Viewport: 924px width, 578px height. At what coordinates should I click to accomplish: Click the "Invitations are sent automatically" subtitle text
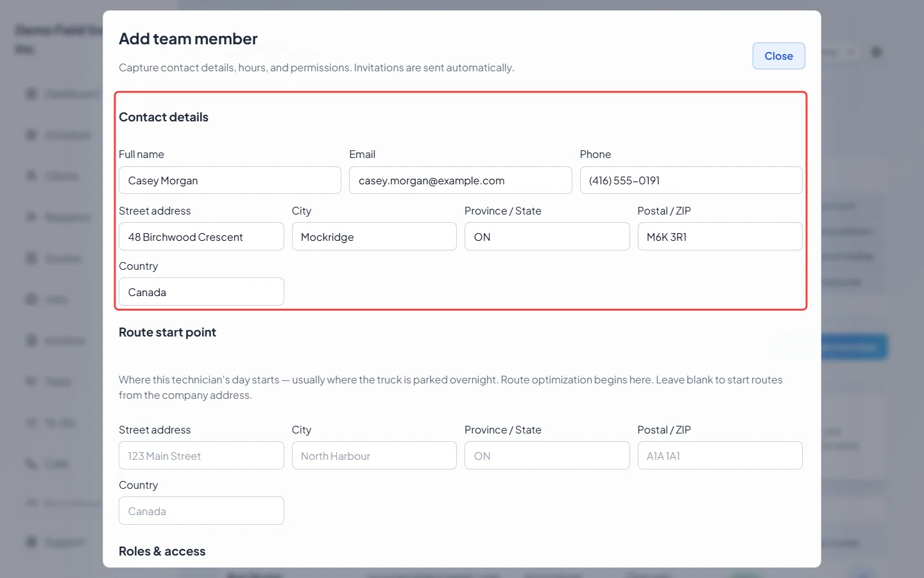[x=434, y=67]
